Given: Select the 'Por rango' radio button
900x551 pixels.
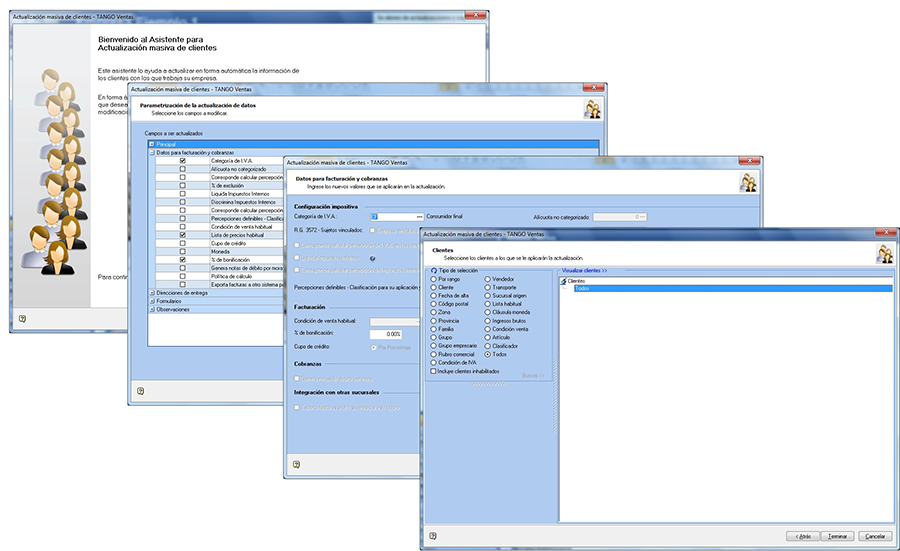Looking at the screenshot, I should [433, 279].
